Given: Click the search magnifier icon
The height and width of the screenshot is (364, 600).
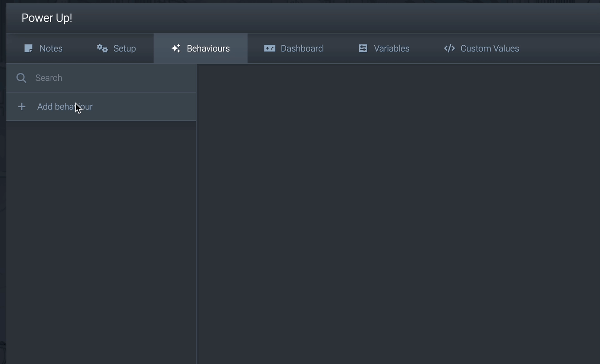Looking at the screenshot, I should (x=21, y=78).
